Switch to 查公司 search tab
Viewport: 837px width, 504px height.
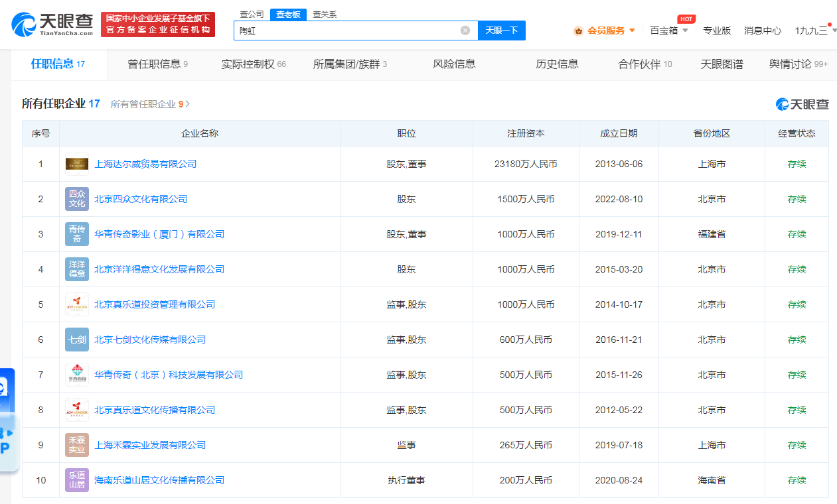[252, 14]
